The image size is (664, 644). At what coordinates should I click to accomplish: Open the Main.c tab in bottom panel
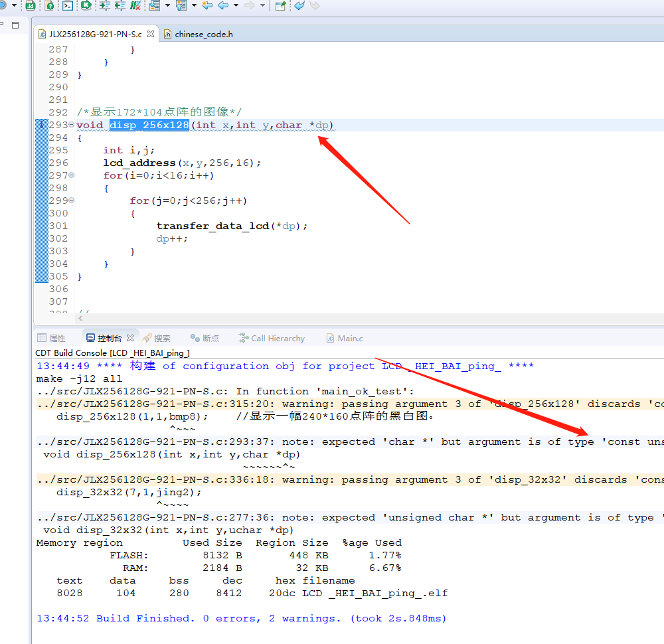(350, 339)
